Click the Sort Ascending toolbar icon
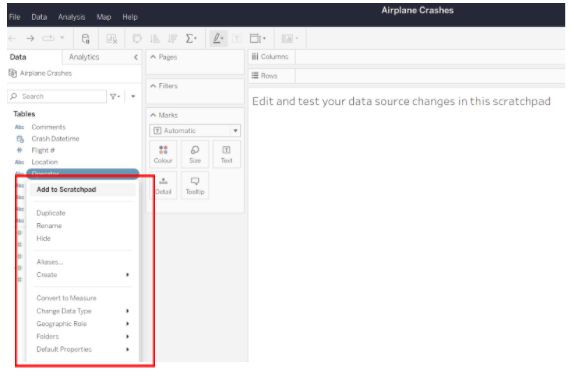The width and height of the screenshot is (573, 389). tap(155, 39)
